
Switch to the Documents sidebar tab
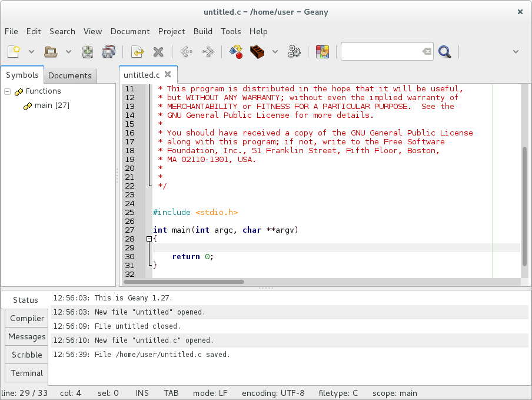click(x=70, y=75)
